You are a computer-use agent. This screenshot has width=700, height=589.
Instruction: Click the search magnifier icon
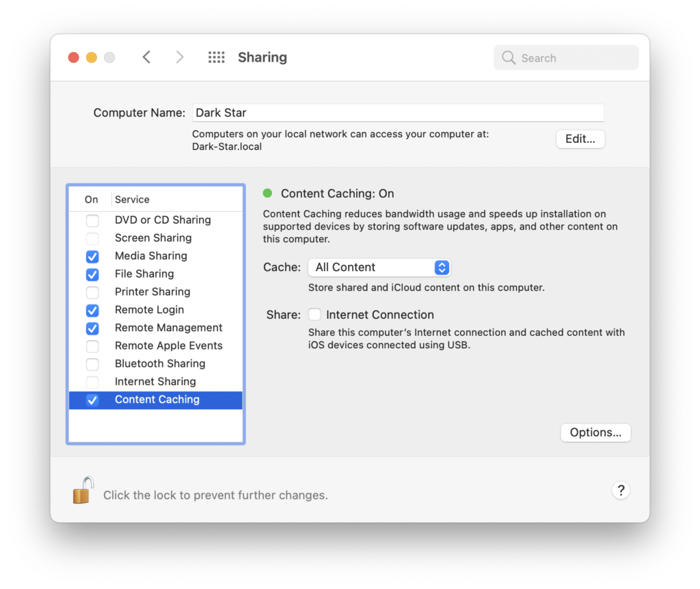[x=509, y=57]
